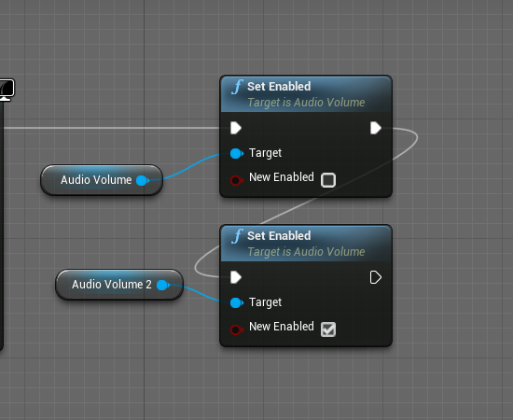
Task: Click the 'New Enabled' label on top node
Action: [282, 177]
